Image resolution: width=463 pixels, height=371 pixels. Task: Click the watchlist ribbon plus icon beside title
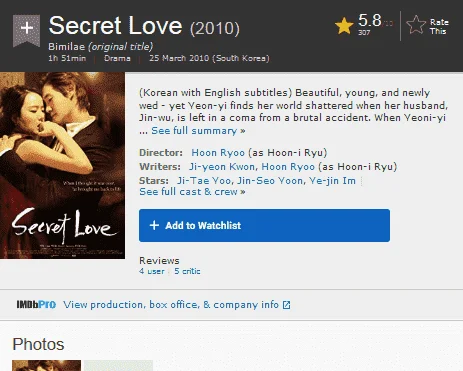pyautogui.click(x=26, y=30)
